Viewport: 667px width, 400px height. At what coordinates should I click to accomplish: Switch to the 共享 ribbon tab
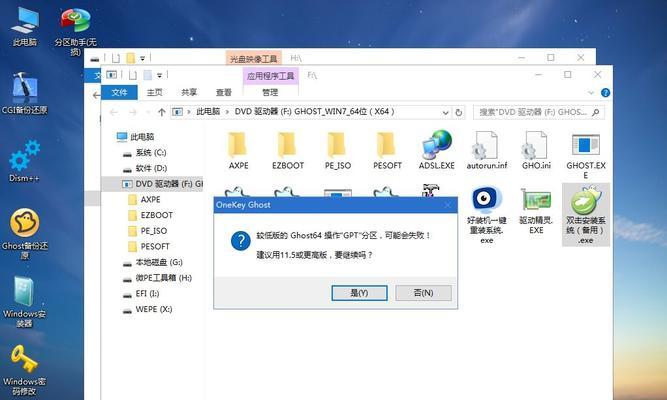(189, 92)
